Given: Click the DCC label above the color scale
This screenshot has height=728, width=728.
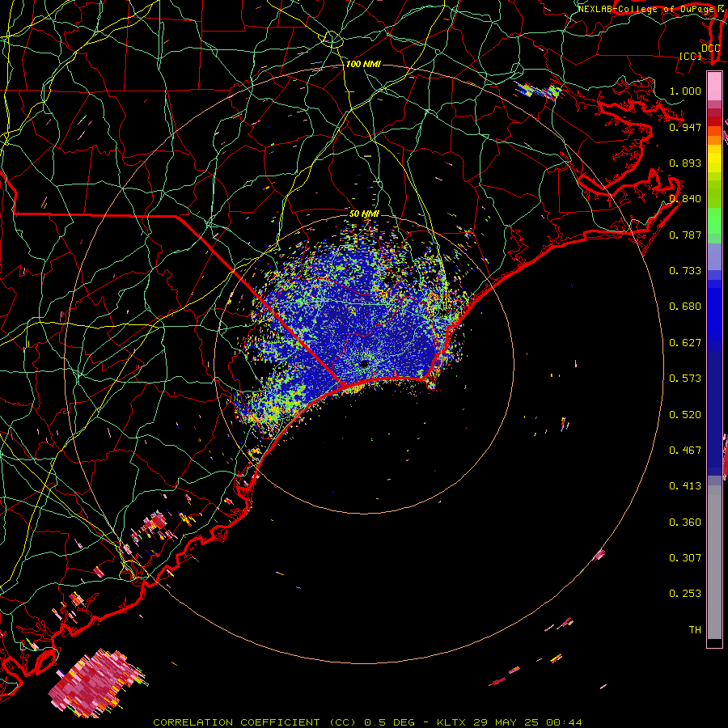Looking at the screenshot, I should pyautogui.click(x=710, y=49).
